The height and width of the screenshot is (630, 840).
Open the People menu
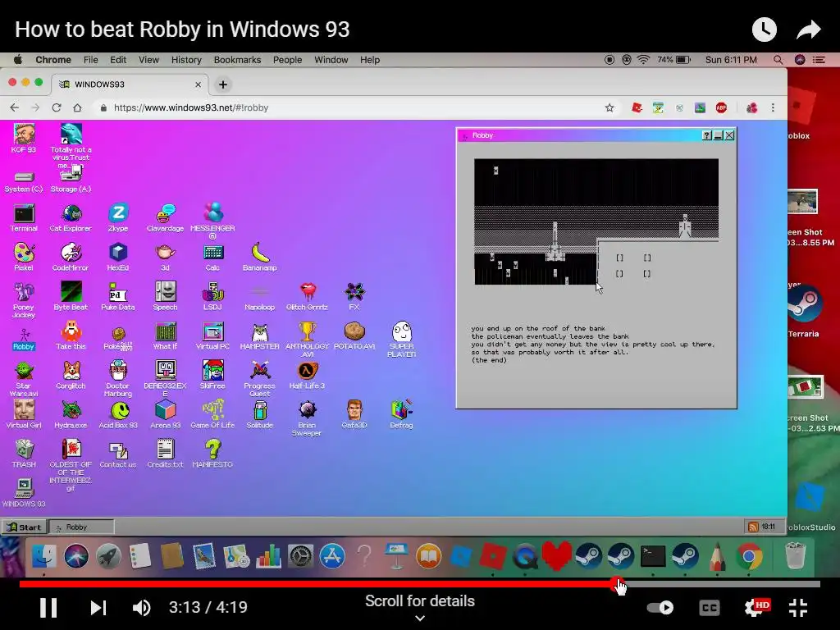(288, 60)
